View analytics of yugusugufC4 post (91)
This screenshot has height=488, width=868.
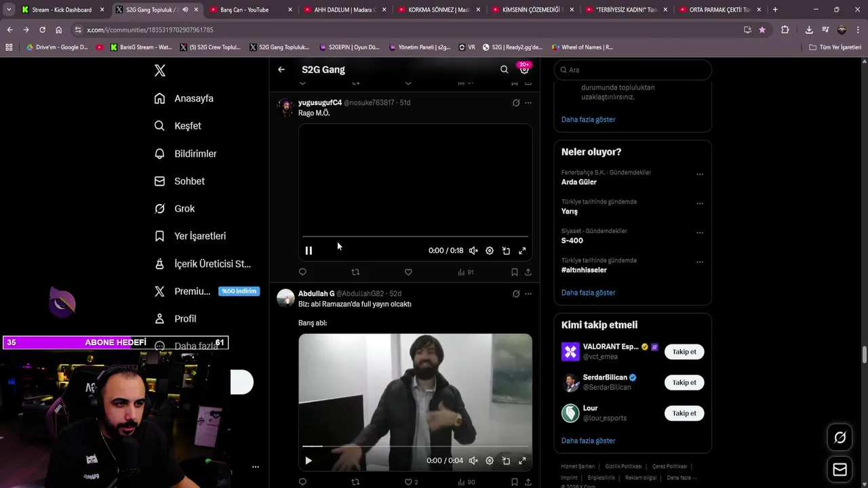pyautogui.click(x=465, y=272)
